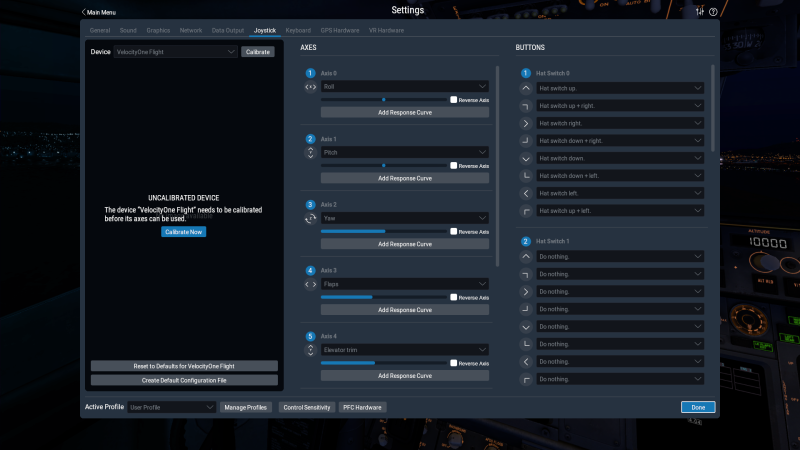This screenshot has width=800, height=450.
Task: Switch to the Sound tab
Action: coord(128,31)
